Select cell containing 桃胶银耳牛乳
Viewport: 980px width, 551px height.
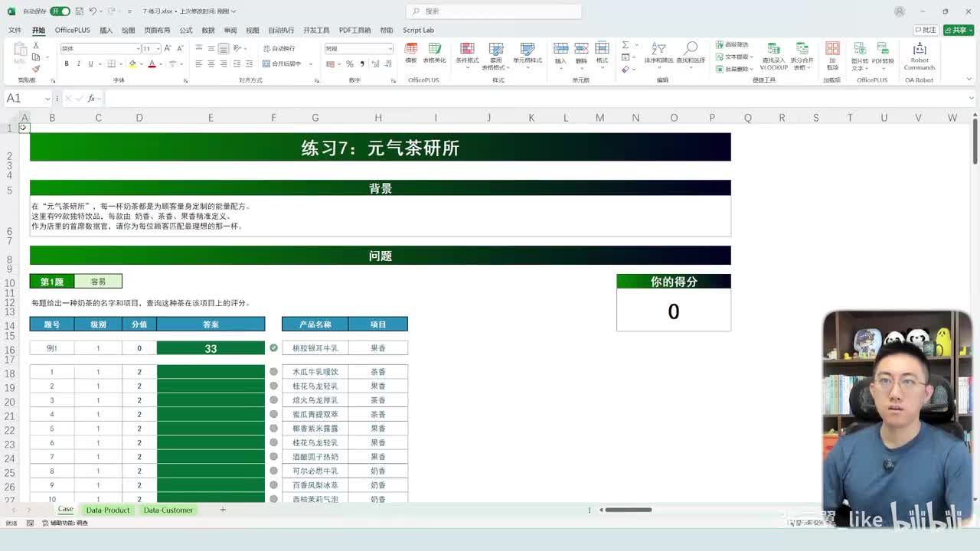(x=315, y=347)
